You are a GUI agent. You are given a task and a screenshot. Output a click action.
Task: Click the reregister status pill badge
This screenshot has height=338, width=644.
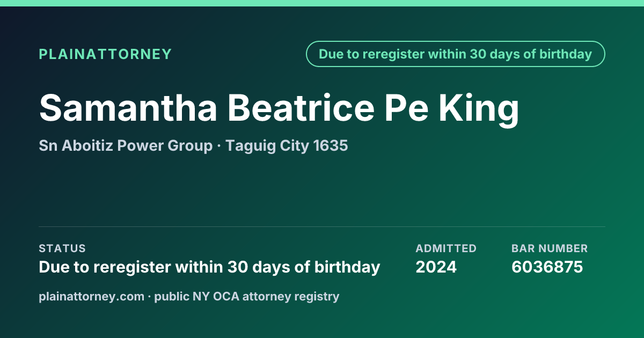tap(456, 54)
